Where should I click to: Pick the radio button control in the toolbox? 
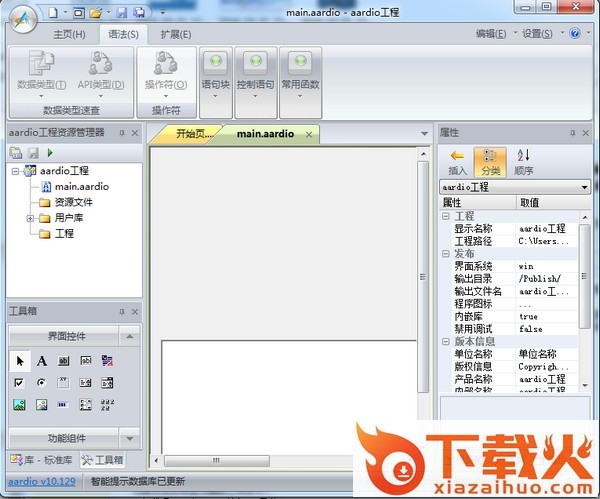point(42,383)
